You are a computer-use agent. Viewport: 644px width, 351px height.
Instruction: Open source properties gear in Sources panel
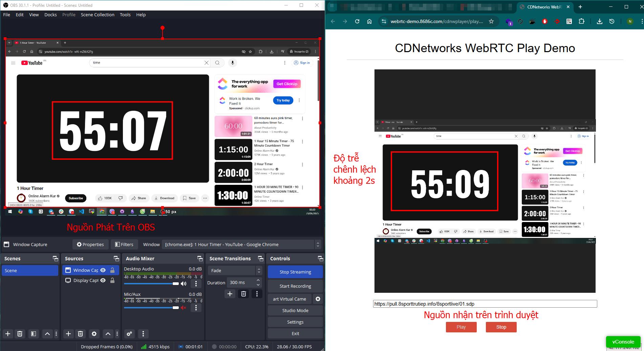tap(94, 334)
